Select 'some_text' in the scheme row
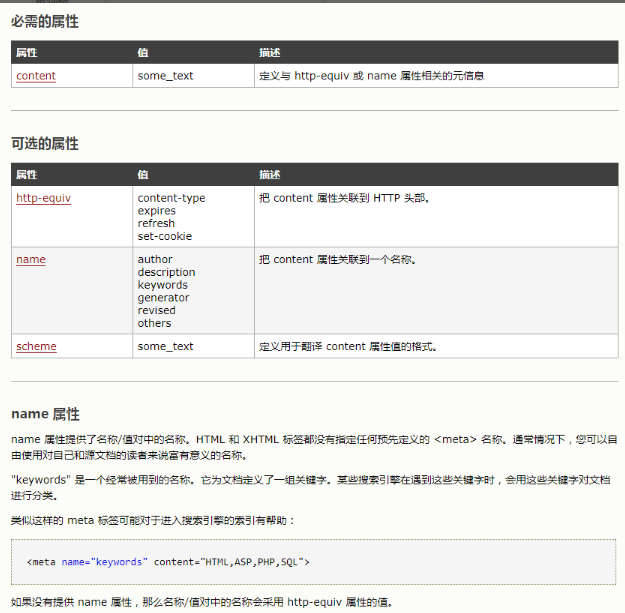Image resolution: width=625 pixels, height=613 pixels. (165, 346)
